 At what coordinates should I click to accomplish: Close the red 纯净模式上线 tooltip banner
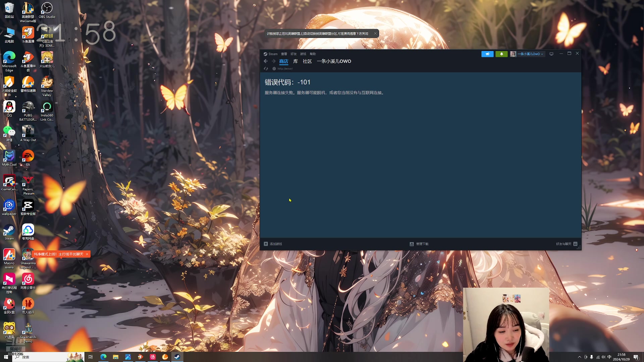coord(87,254)
